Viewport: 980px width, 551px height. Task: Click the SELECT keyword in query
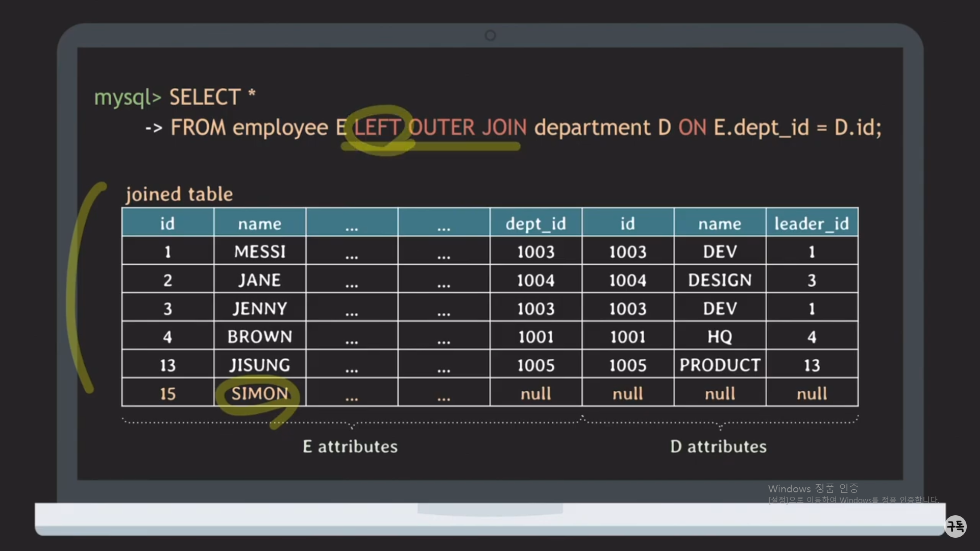point(205,97)
